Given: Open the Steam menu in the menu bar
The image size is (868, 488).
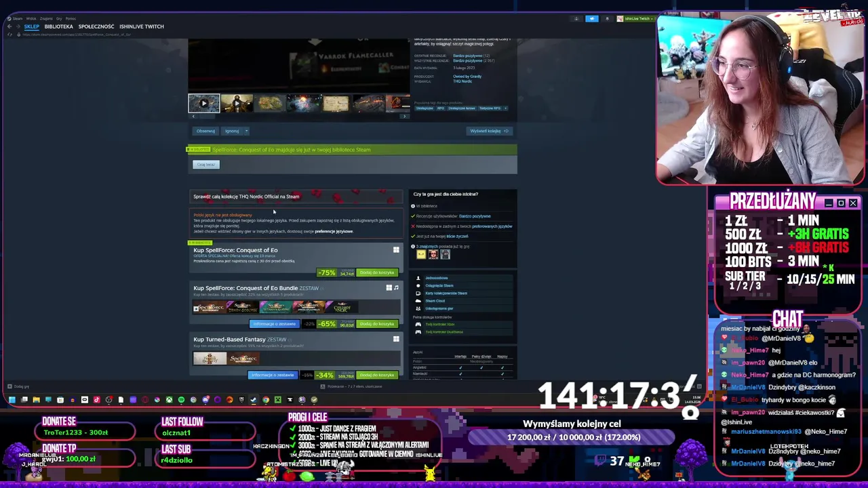Looking at the screenshot, I should point(18,18).
